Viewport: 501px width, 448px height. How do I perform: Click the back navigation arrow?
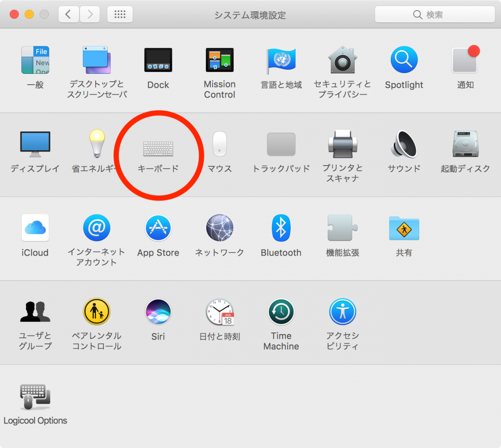tap(68, 14)
